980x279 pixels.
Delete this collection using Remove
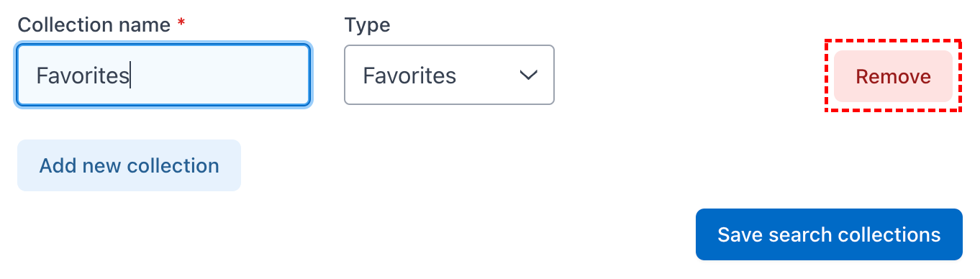tap(893, 76)
